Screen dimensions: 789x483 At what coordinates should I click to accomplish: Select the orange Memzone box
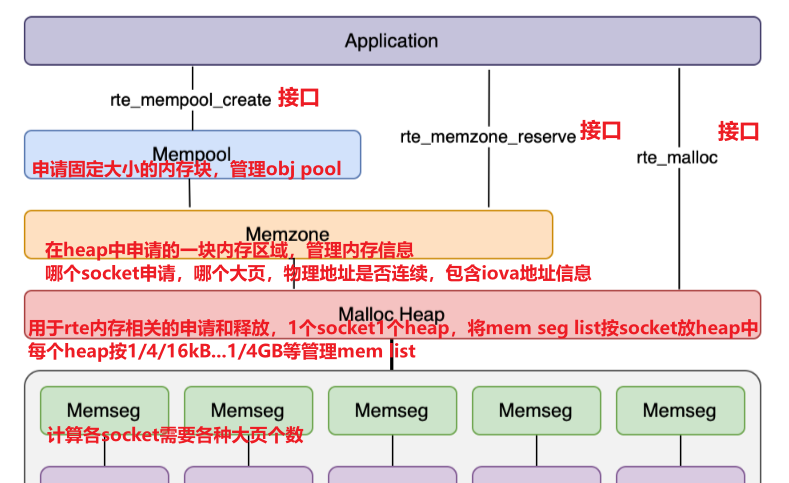[288, 234]
